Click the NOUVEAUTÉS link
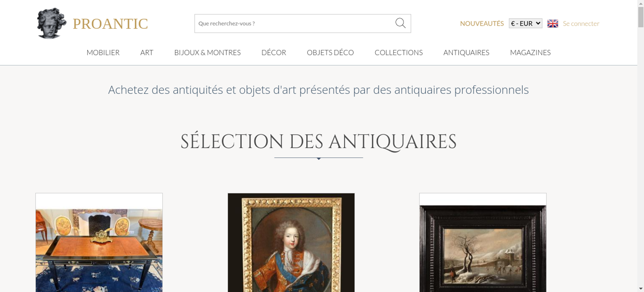644x292 pixels. (482, 23)
